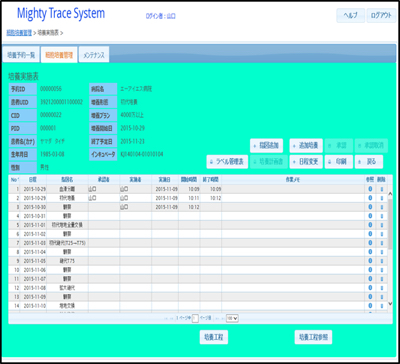Open the 参照 view icon for row 2
Viewport: 400px width, 364px height.
click(x=370, y=198)
